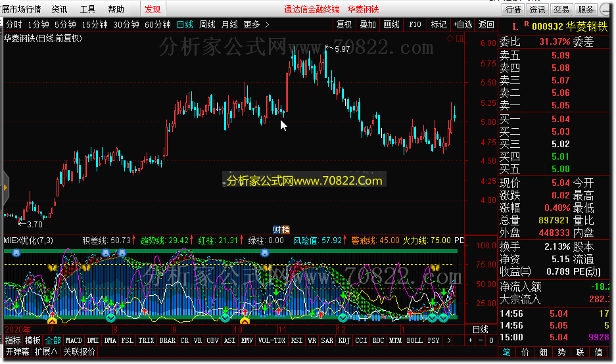
Task: Click the 服务 button at top right
Action: pos(586,9)
